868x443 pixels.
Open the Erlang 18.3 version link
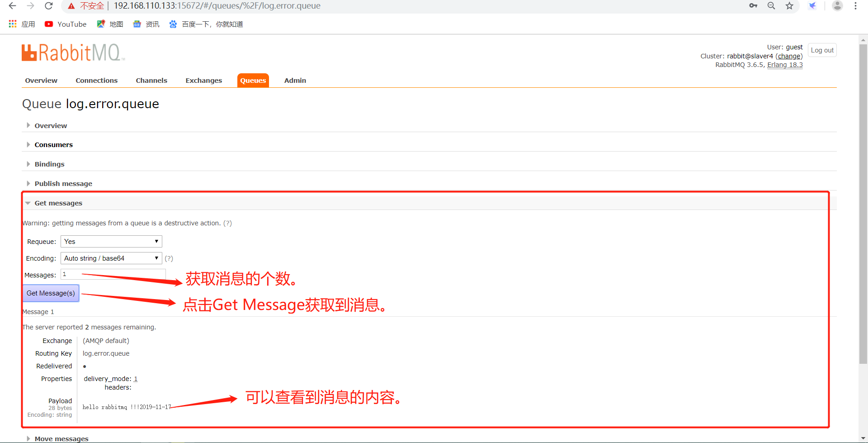pos(785,65)
